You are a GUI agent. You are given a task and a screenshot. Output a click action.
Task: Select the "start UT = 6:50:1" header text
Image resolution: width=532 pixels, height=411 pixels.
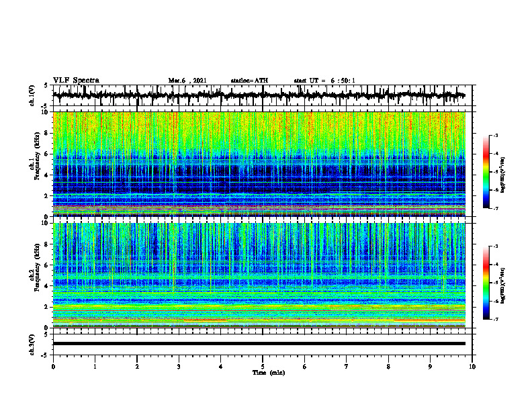[324, 81]
